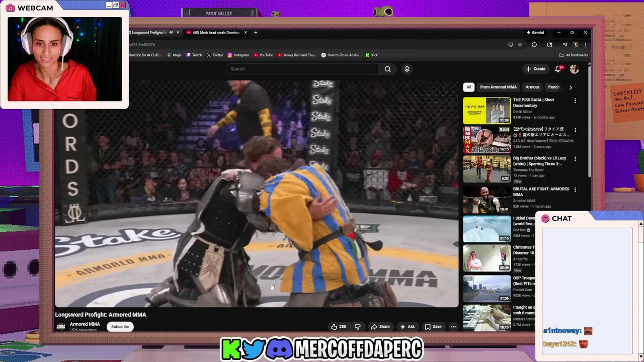Open YouTube bookmark
Image resolution: width=644 pixels, height=362 pixels.
pyautogui.click(x=264, y=55)
